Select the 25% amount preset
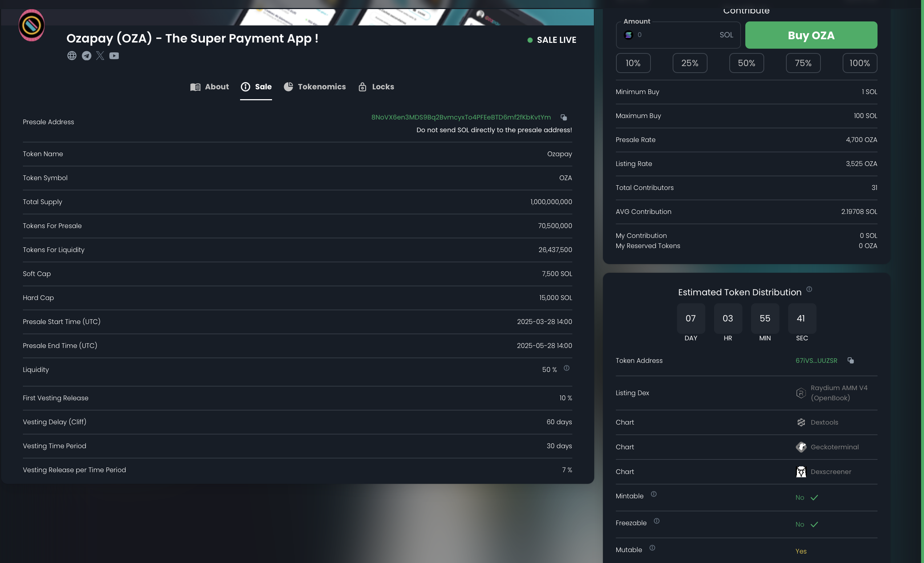The width and height of the screenshot is (924, 563). pyautogui.click(x=690, y=63)
